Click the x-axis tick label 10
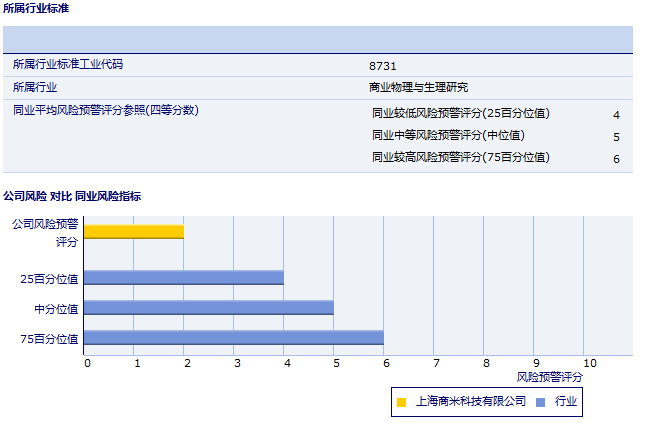 click(x=589, y=363)
